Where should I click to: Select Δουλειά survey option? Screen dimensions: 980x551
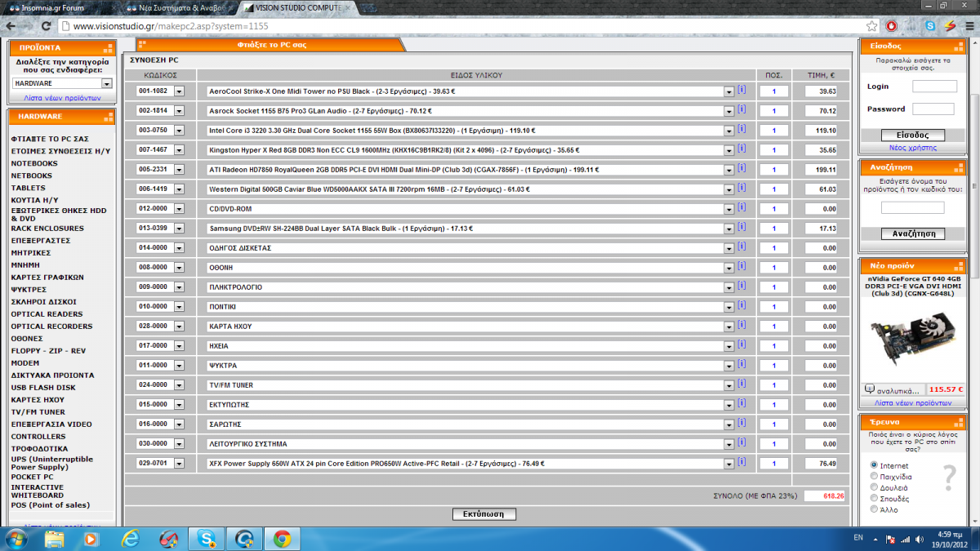tap(875, 487)
